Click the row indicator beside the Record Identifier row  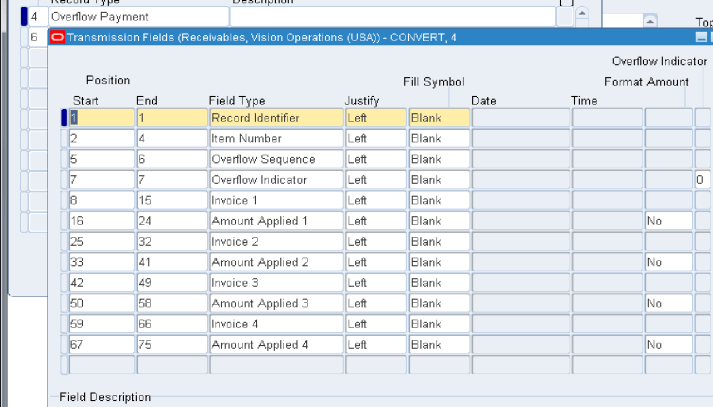coord(64,118)
